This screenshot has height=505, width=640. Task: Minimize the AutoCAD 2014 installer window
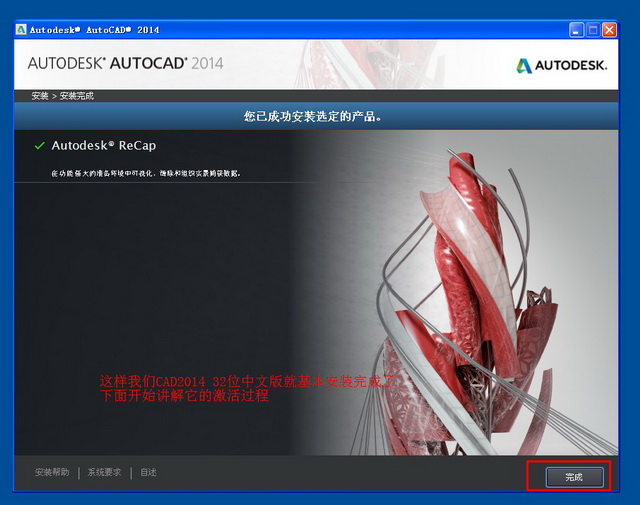(x=577, y=30)
